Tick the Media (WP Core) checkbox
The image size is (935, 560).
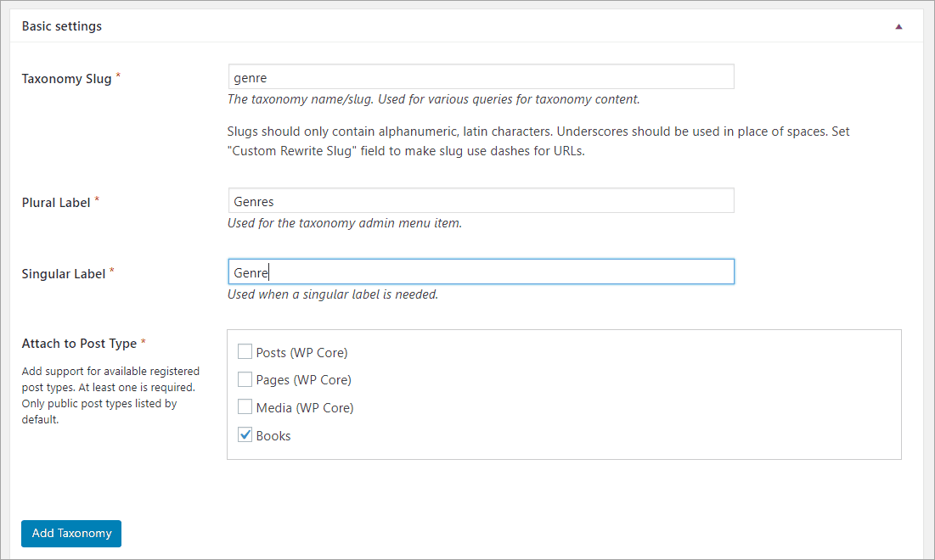245,406
